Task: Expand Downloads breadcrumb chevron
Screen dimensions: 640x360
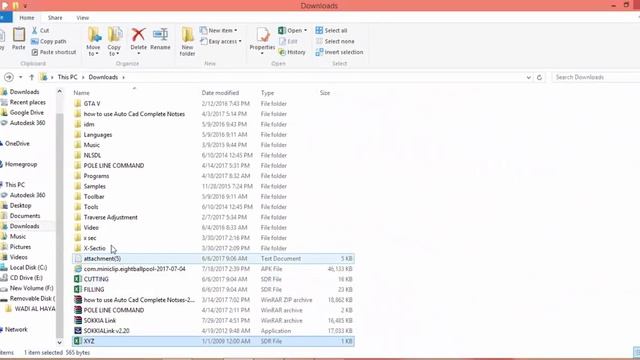Action: (x=123, y=77)
